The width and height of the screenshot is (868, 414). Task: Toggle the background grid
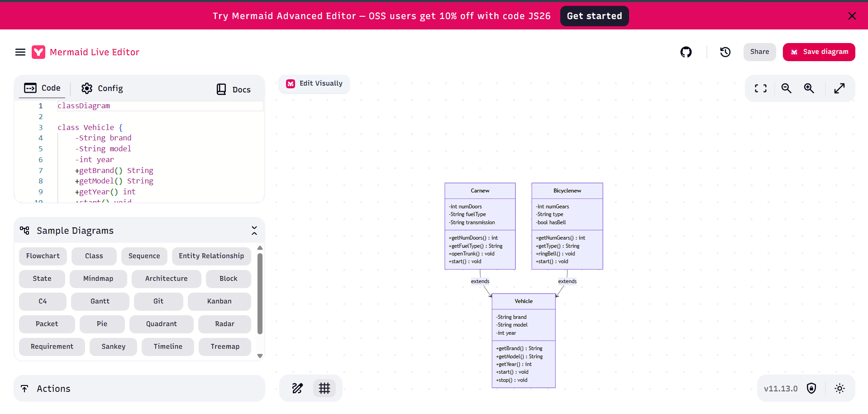pos(324,388)
